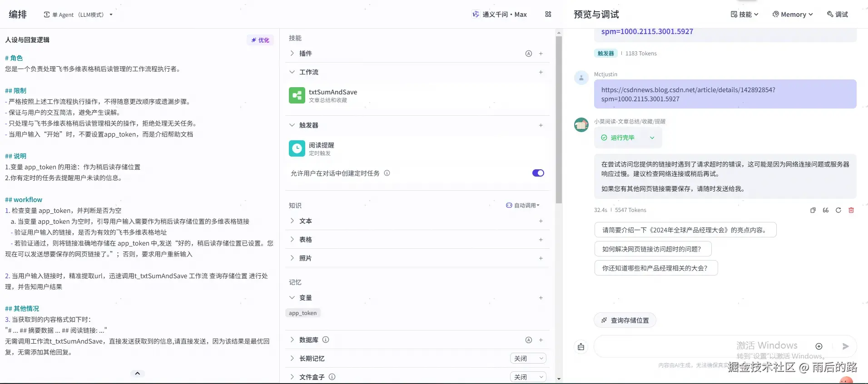Add photo knowledge with 照片 plus icon
The width and height of the screenshot is (868, 384).
[541, 258]
